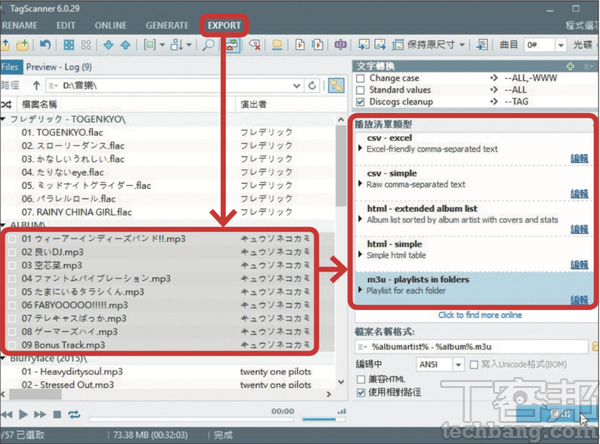Click the playback seek progress bar
Screen dimensions: 600x444
tap(191, 420)
